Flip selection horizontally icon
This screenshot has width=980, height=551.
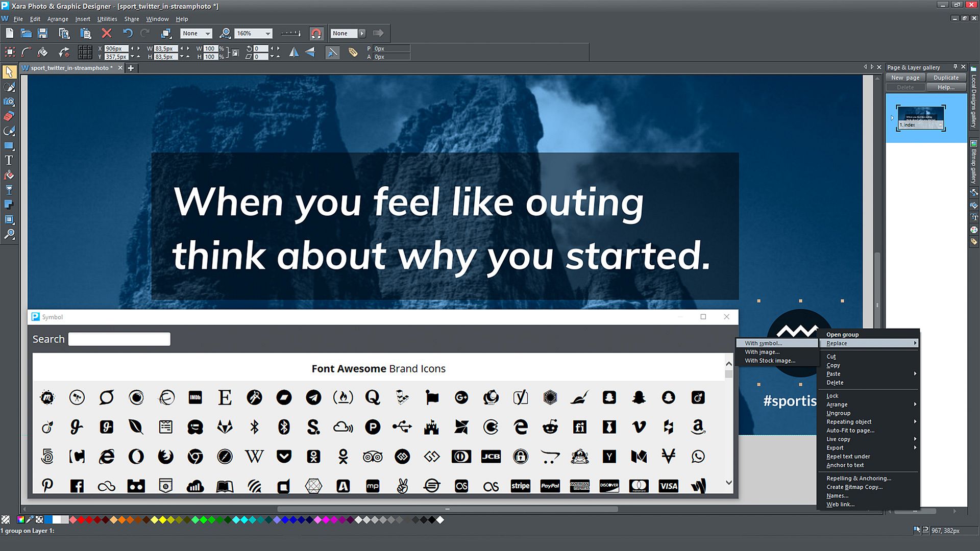point(294,52)
